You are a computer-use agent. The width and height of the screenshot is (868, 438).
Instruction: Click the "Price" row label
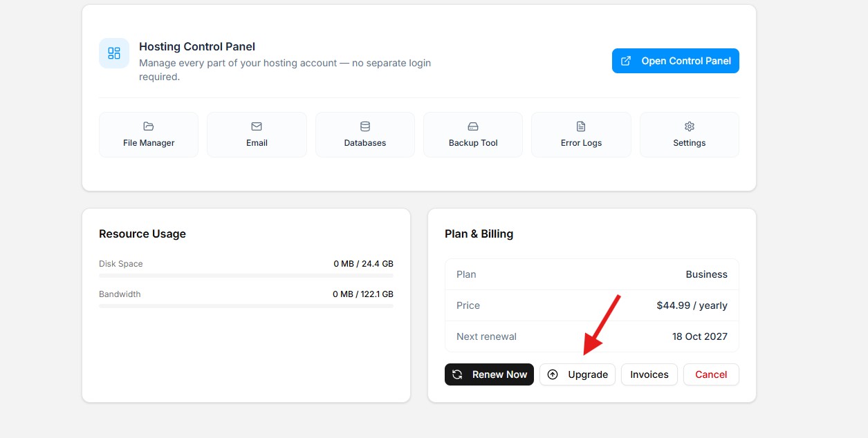point(468,305)
